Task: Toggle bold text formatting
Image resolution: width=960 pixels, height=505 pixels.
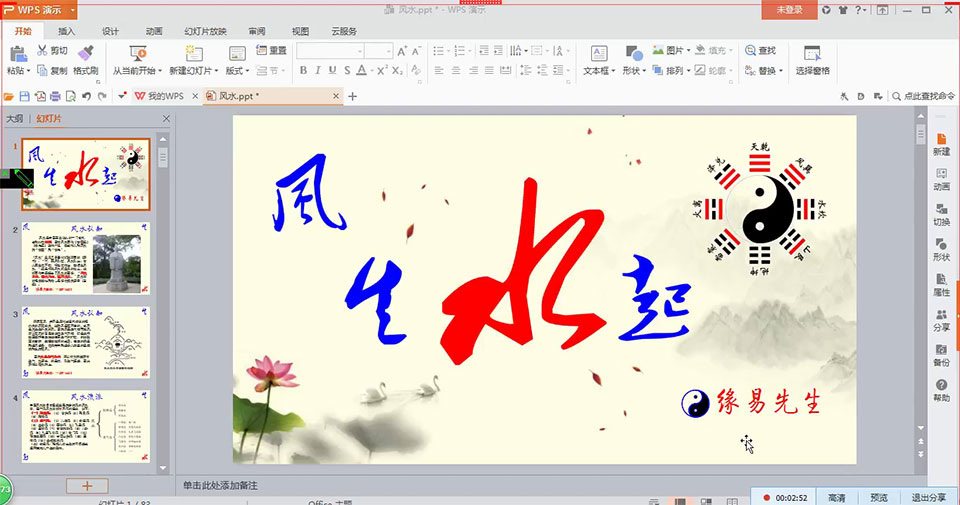Action: pyautogui.click(x=303, y=70)
